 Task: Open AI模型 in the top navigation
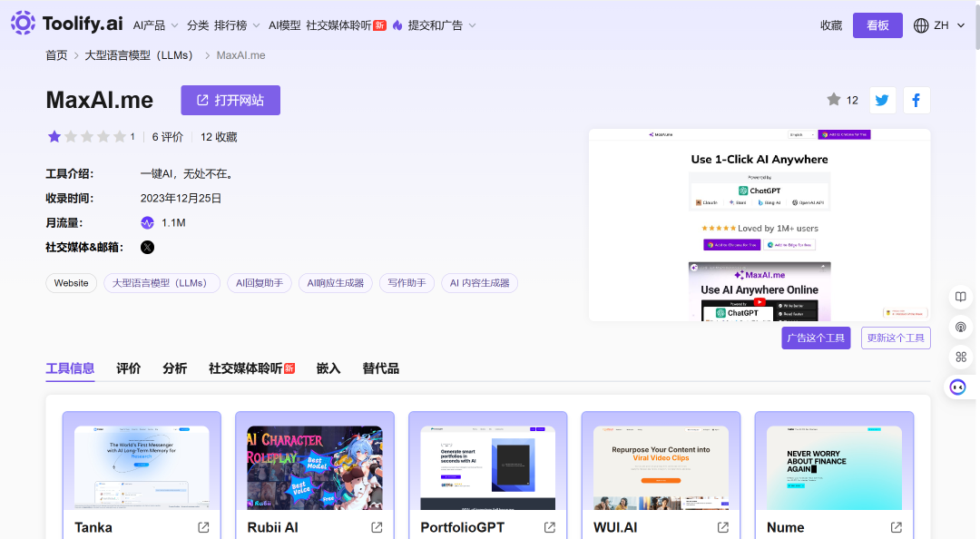[x=284, y=25]
